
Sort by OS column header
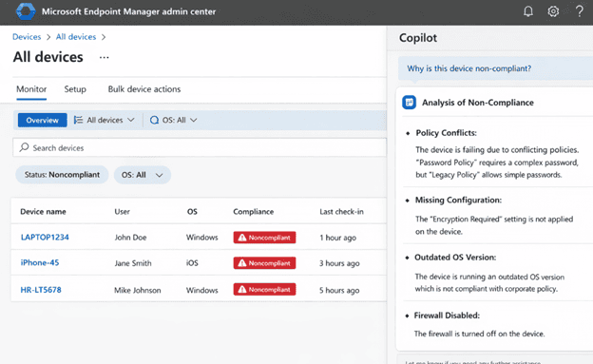192,212
